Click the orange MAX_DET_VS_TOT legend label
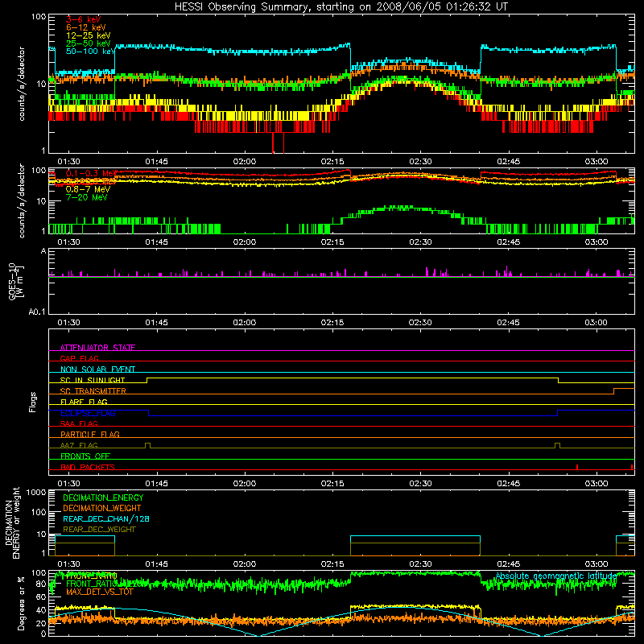The image size is (644, 644). pyautogui.click(x=100, y=592)
